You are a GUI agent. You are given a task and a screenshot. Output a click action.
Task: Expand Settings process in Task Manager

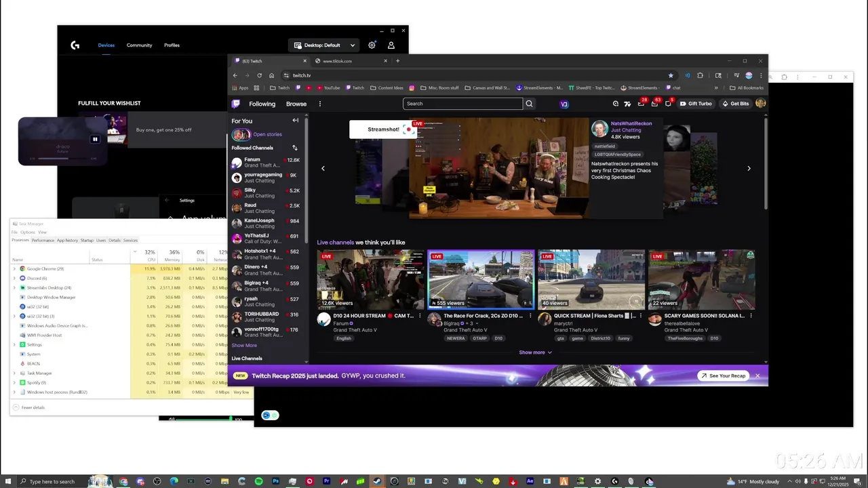coord(14,344)
